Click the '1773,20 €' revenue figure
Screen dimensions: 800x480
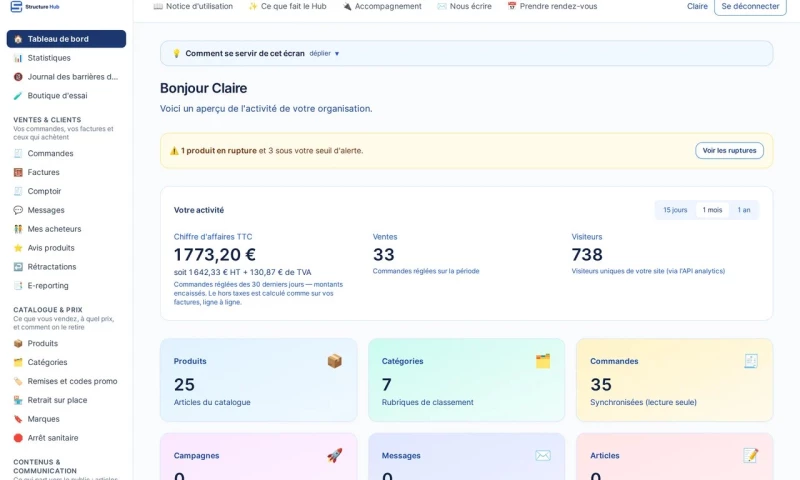[x=215, y=254]
